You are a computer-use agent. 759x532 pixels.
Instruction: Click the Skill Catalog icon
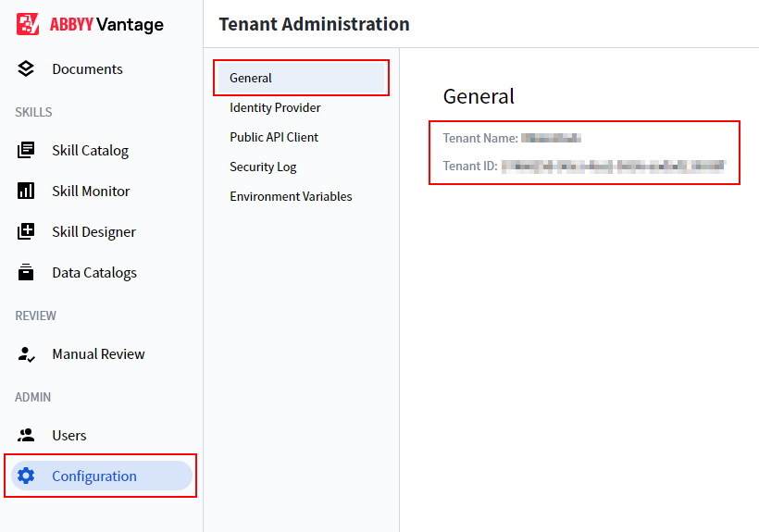point(26,150)
